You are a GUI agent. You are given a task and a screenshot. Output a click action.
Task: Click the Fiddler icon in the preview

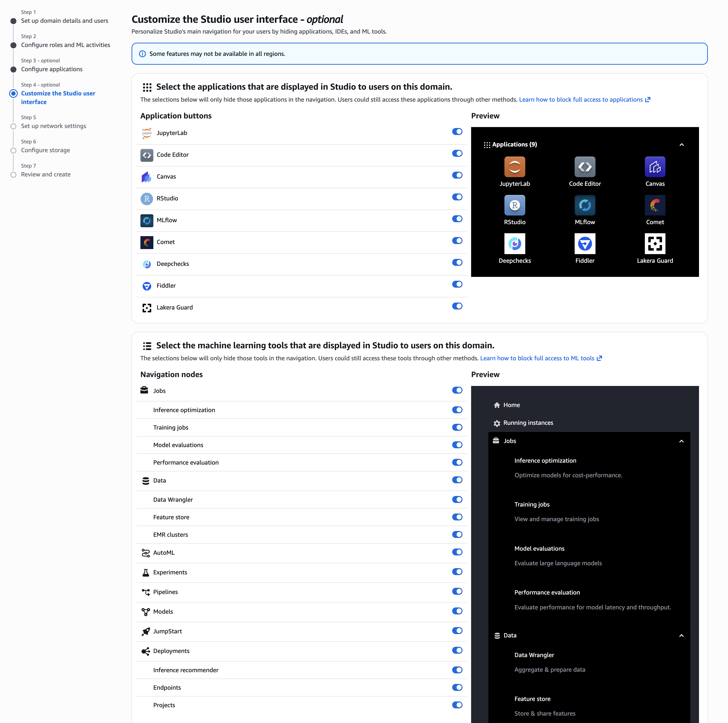click(x=585, y=244)
